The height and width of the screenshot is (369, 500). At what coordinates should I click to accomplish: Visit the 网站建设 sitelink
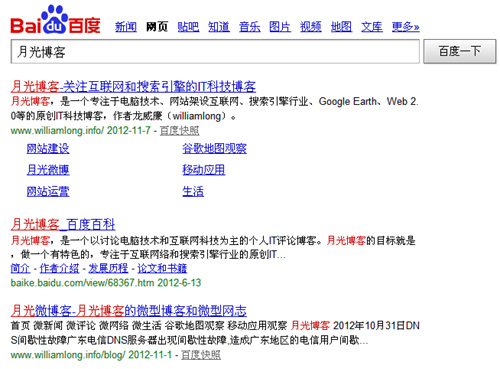(48, 149)
